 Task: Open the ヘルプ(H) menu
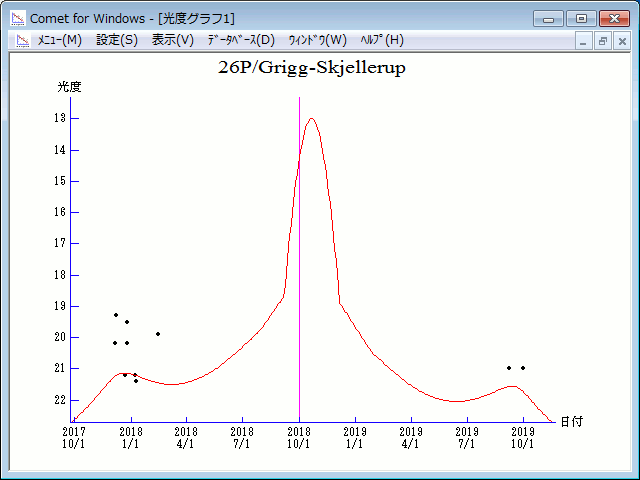(x=382, y=40)
